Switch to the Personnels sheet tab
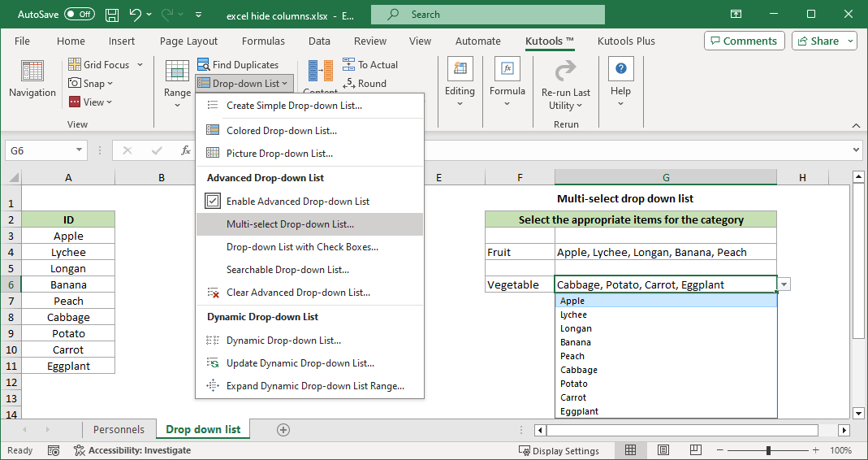Screen dimensions: 868x460 (119, 429)
